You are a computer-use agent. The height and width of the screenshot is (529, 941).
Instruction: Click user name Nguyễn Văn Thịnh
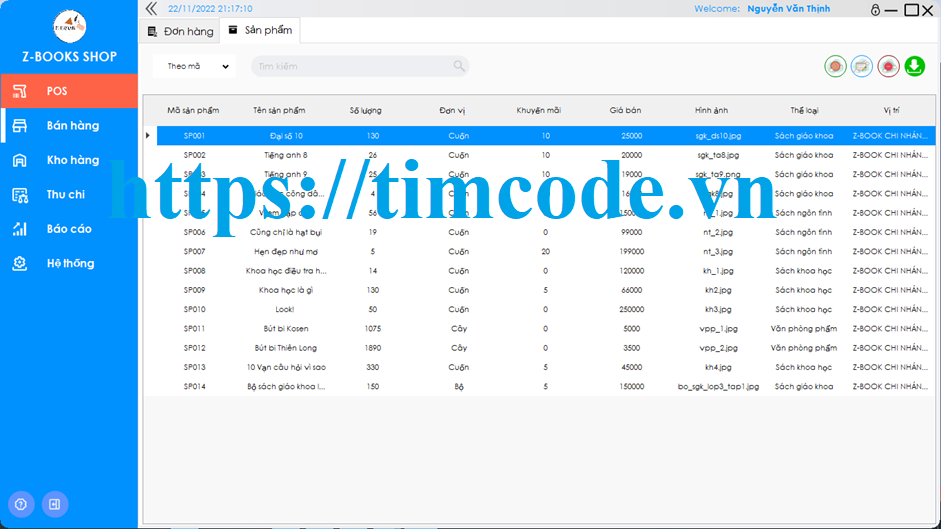tap(789, 8)
